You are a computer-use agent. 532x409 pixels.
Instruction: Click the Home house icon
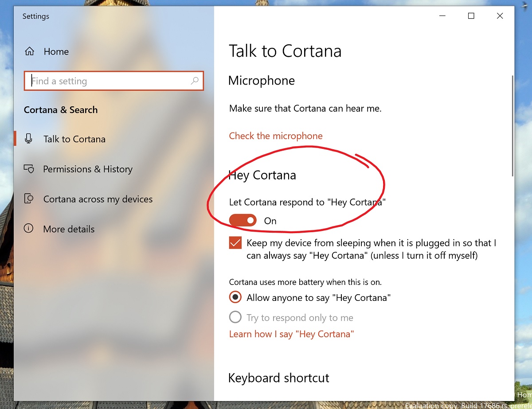(x=29, y=51)
